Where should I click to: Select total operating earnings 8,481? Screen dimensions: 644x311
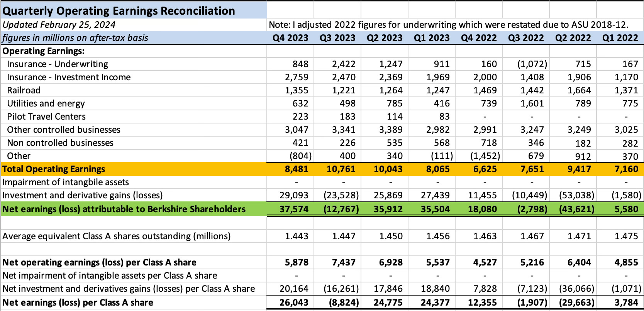pyautogui.click(x=297, y=169)
